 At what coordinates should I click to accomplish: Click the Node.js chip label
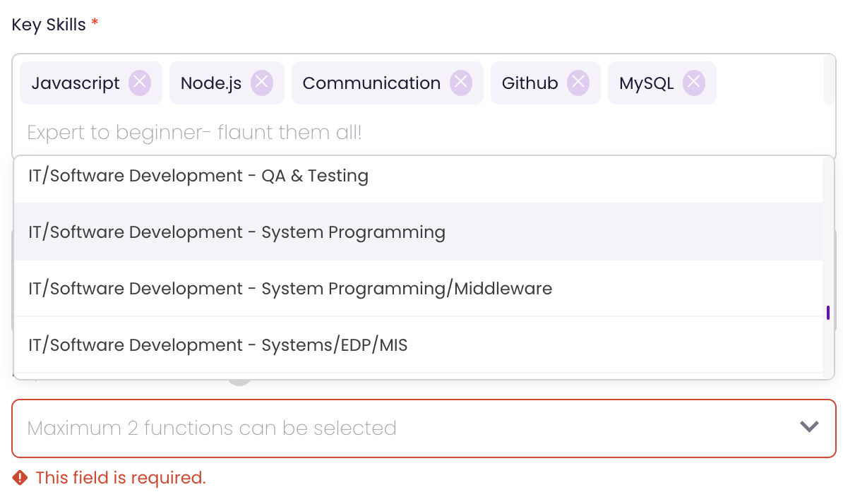[211, 83]
